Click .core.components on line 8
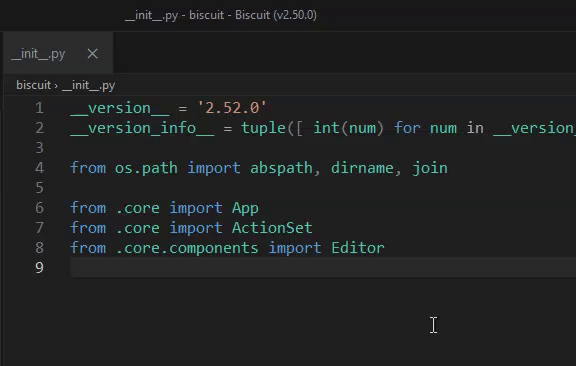The height and width of the screenshot is (366, 576). coord(187,248)
